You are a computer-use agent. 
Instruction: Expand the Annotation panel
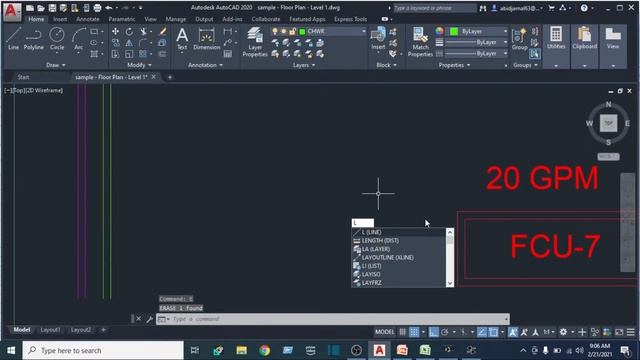pos(205,65)
